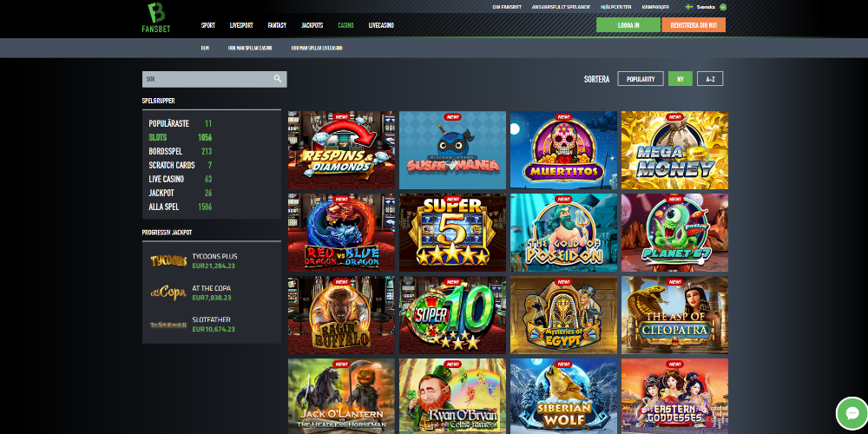
Task: Click the Logga In button
Action: (x=628, y=25)
